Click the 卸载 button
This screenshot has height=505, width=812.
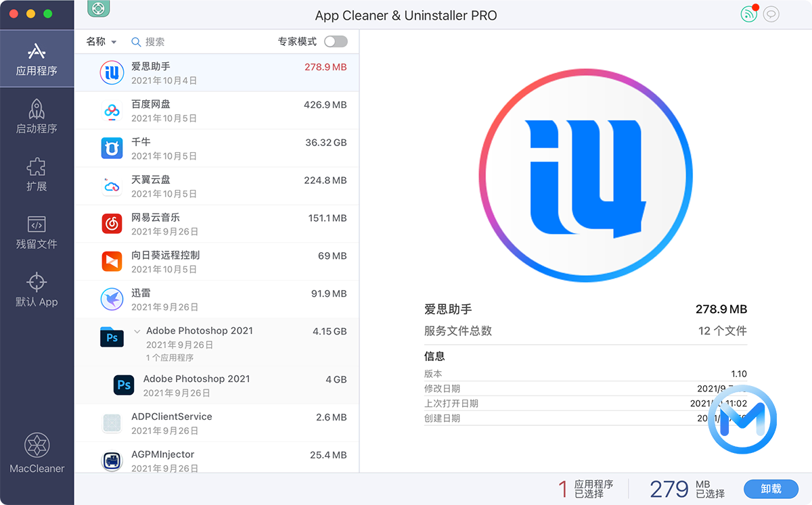pyautogui.click(x=771, y=489)
